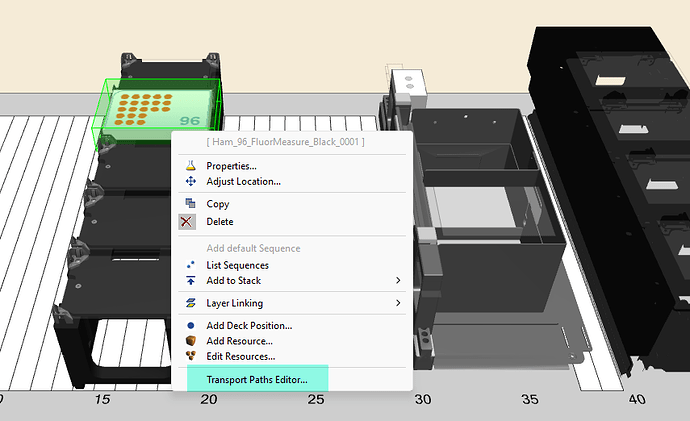Click the Ham_96_FluorMeasure_Black_0001 menu header
Image resolution: width=690 pixels, height=421 pixels.
(292, 143)
